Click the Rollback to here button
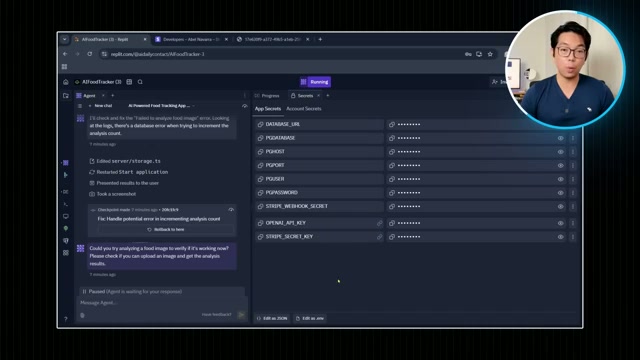This screenshot has width=640, height=360. [166, 229]
